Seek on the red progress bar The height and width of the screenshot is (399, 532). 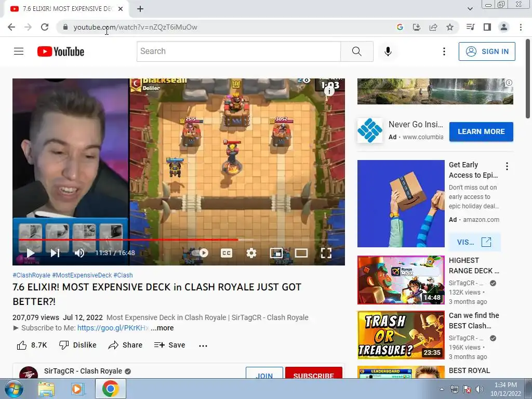(x=179, y=240)
